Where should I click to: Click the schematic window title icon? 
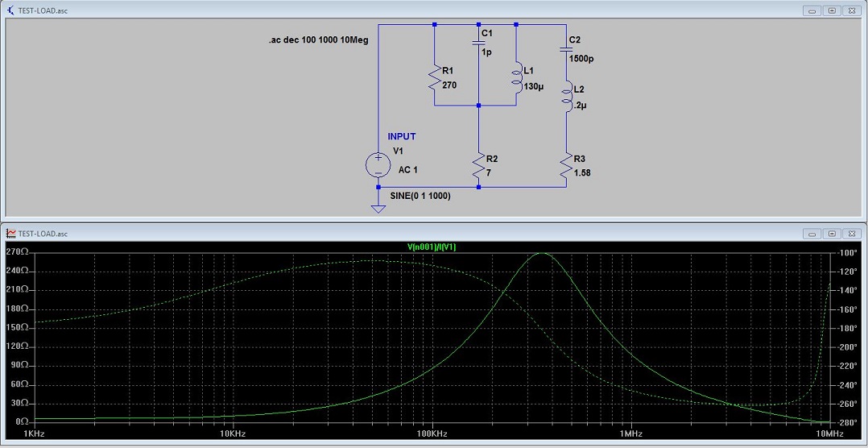pos(11,10)
